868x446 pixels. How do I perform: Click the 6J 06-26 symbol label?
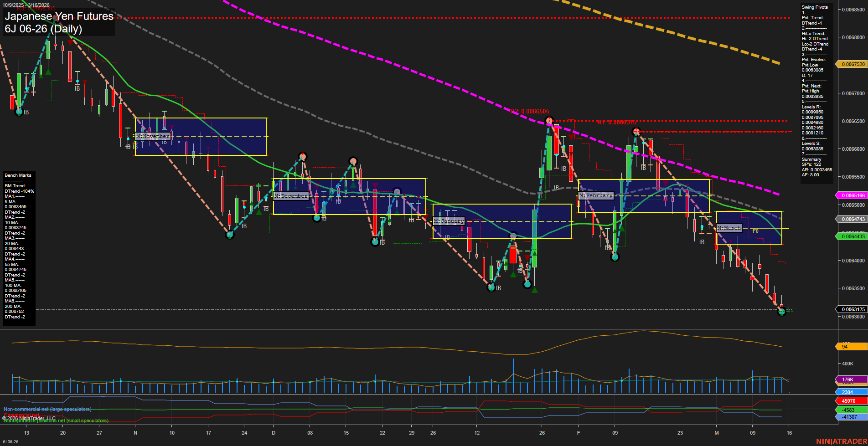43,29
